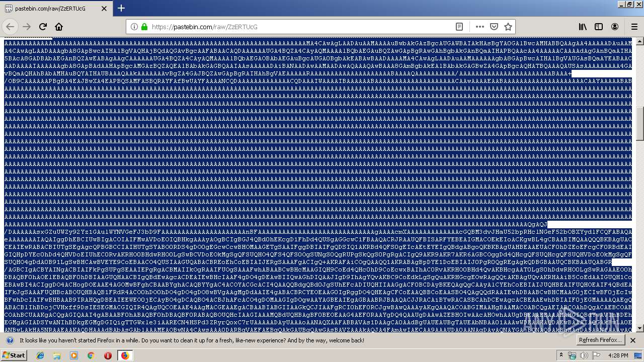Viewport: 644px width, 362px height.
Task: Save this page to Pocket
Action: click(494, 27)
